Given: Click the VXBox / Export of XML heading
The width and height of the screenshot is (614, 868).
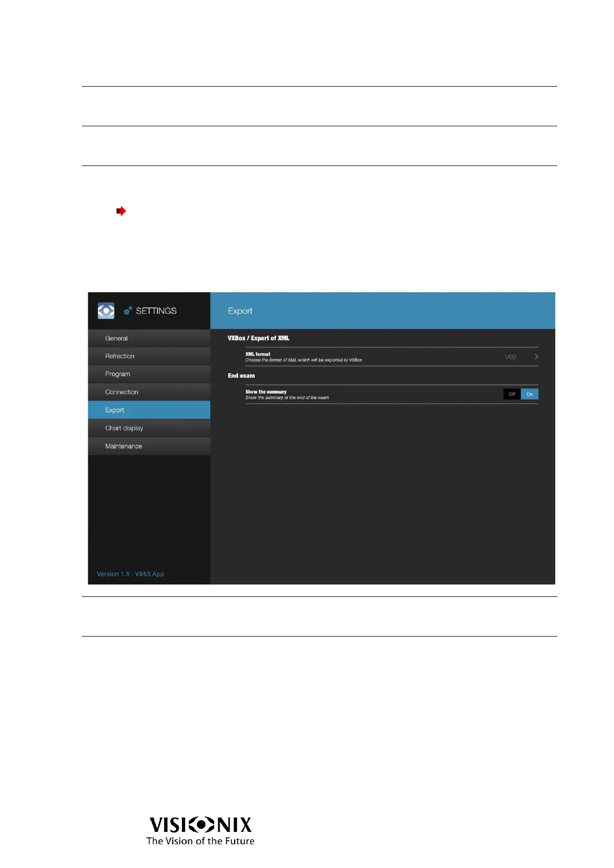Looking at the screenshot, I should click(x=259, y=338).
